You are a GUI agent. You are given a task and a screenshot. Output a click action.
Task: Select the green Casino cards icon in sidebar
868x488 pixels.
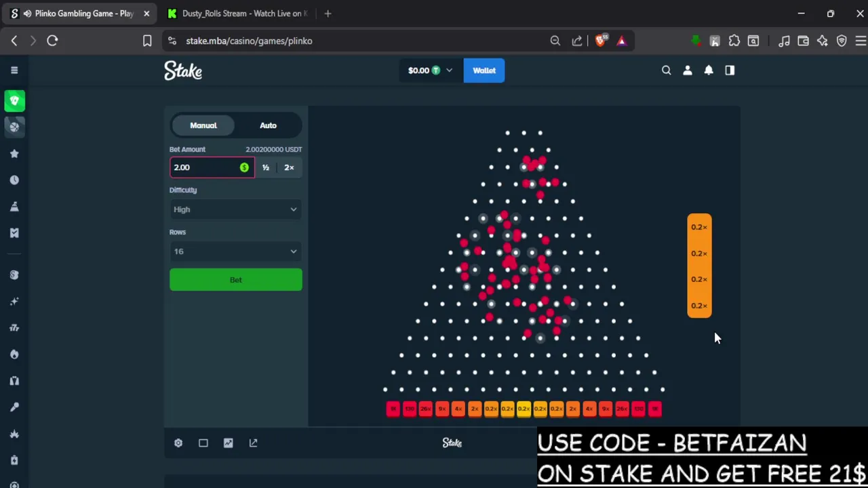[14, 100]
